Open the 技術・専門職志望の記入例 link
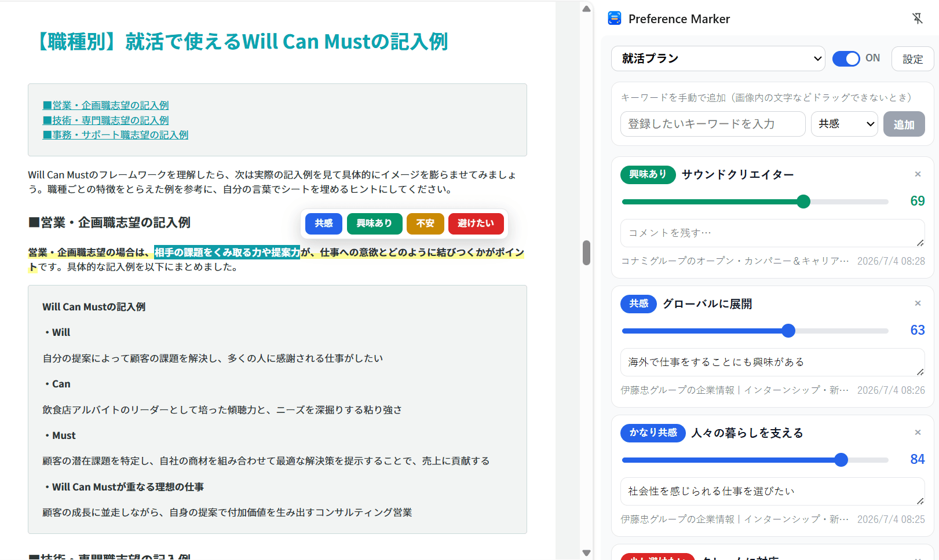 pyautogui.click(x=105, y=120)
